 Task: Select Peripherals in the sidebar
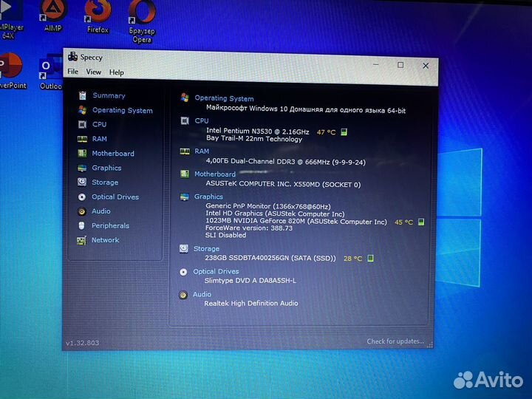pyautogui.click(x=110, y=225)
